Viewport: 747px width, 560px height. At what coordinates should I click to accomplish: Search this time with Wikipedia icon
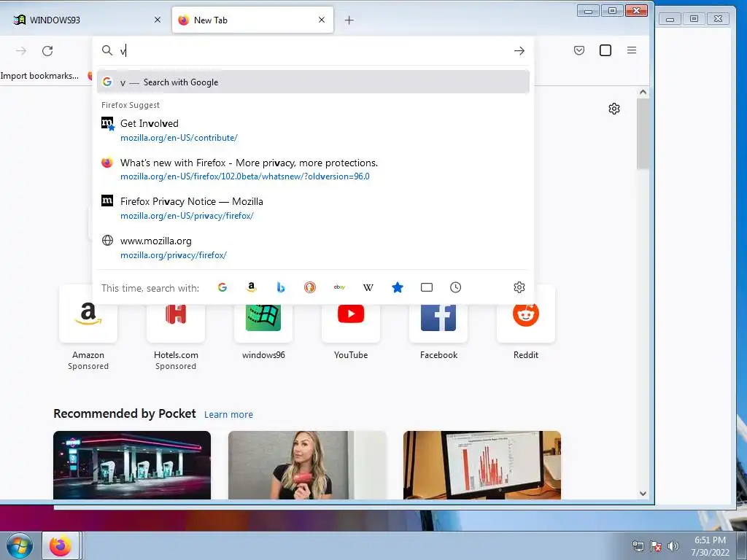[368, 287]
